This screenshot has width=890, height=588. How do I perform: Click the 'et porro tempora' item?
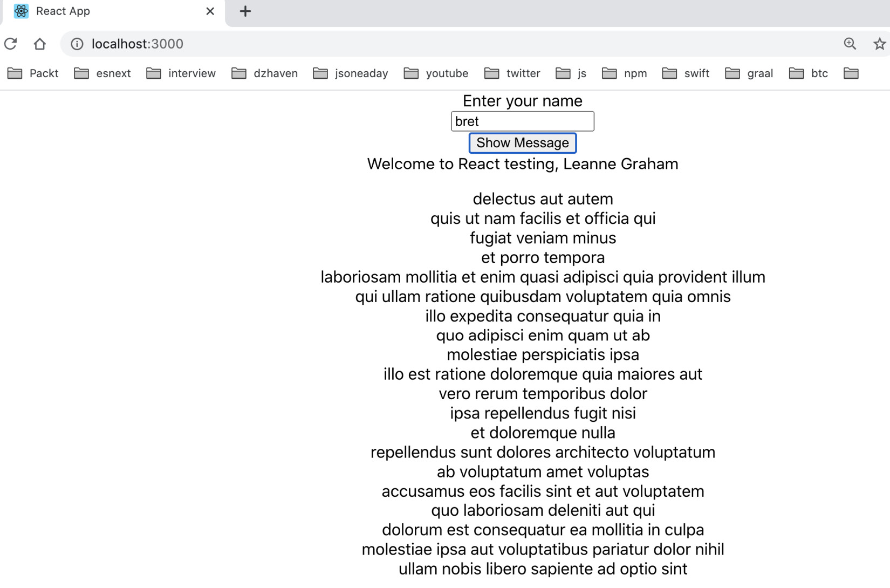coord(543,257)
